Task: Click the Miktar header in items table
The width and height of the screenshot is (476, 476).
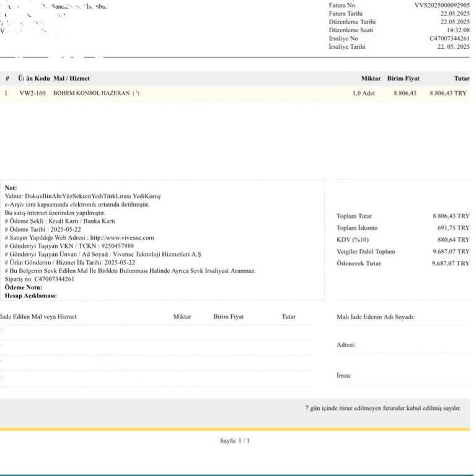Action: pos(371,78)
